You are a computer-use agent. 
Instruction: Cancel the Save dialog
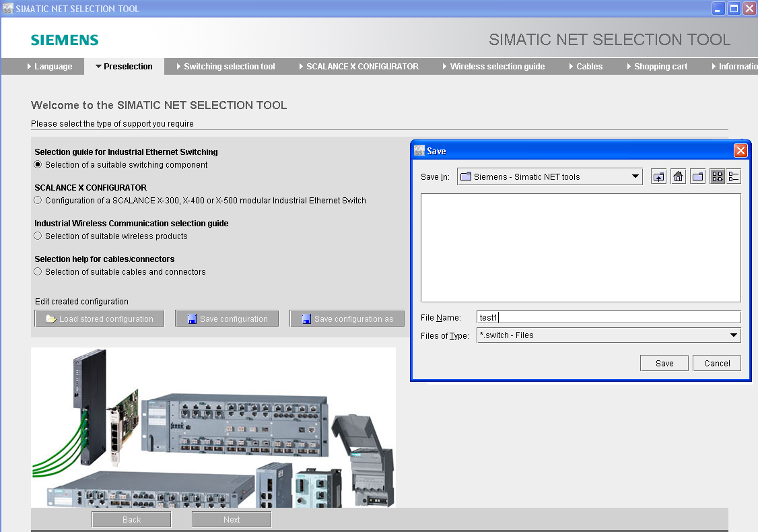(717, 363)
